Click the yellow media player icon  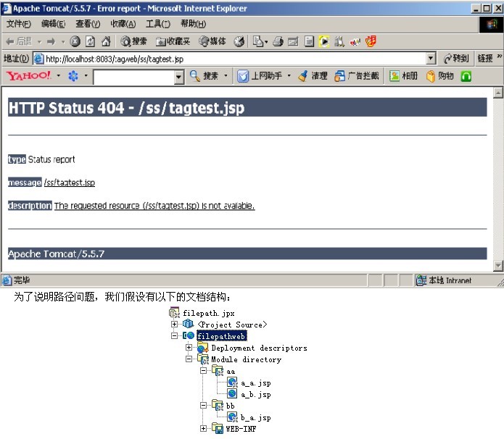tap(324, 41)
